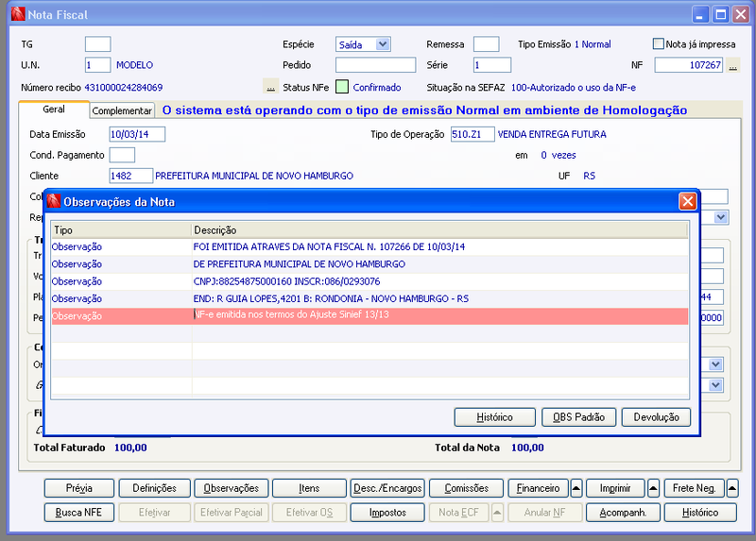Click the Financeiro button
This screenshot has width=756, height=541.
point(538,488)
